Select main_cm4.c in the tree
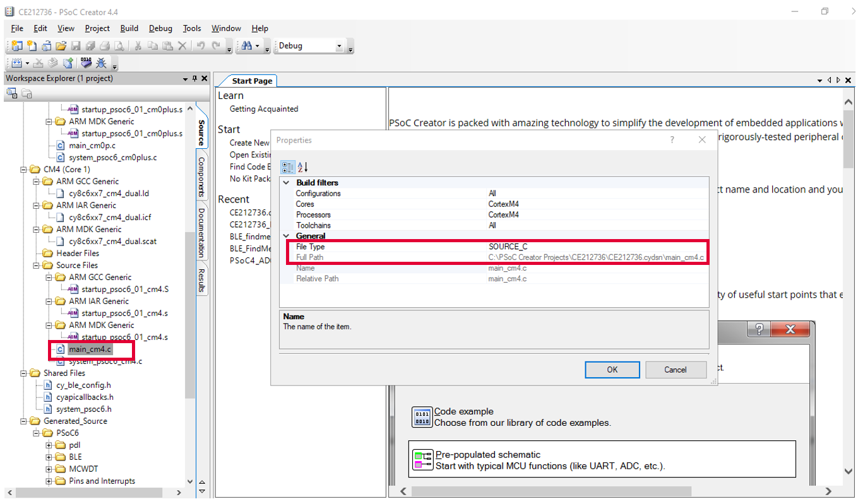The image size is (858, 504). [90, 349]
